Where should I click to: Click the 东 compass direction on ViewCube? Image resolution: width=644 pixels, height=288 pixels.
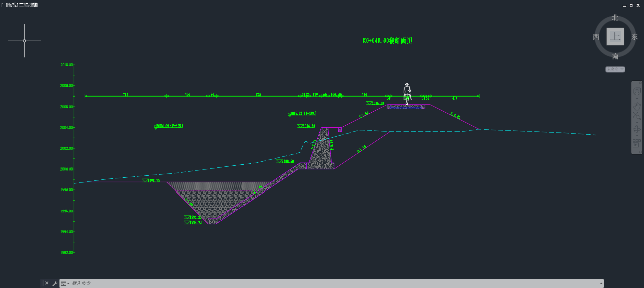click(x=634, y=37)
